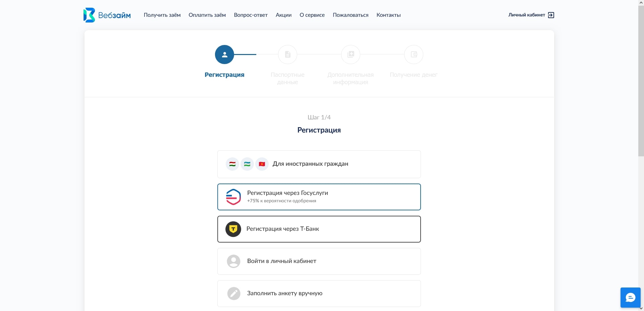Open the Оплатить заём menu item
This screenshot has width=644, height=311.
[x=207, y=15]
